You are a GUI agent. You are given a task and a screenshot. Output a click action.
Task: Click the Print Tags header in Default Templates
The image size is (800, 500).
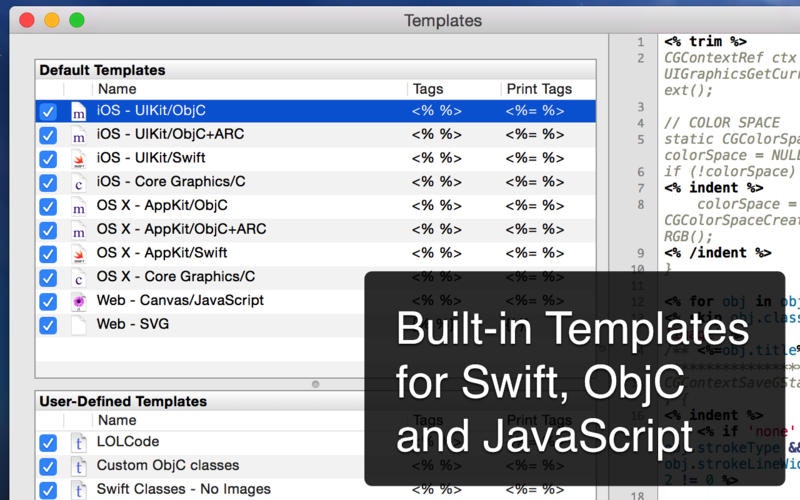[x=539, y=89]
